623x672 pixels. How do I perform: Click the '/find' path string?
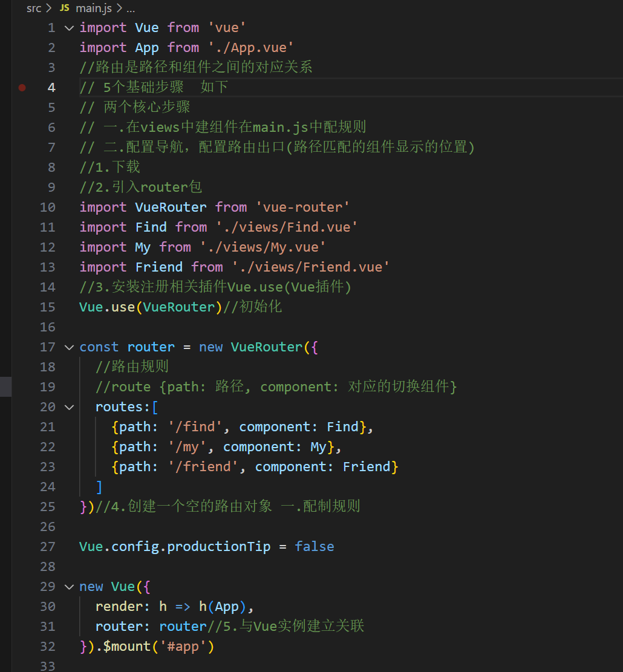195,427
